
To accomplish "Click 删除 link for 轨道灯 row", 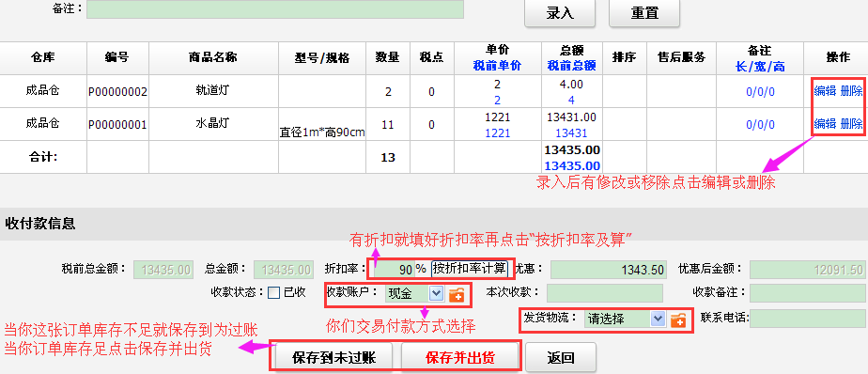I will click(x=851, y=91).
